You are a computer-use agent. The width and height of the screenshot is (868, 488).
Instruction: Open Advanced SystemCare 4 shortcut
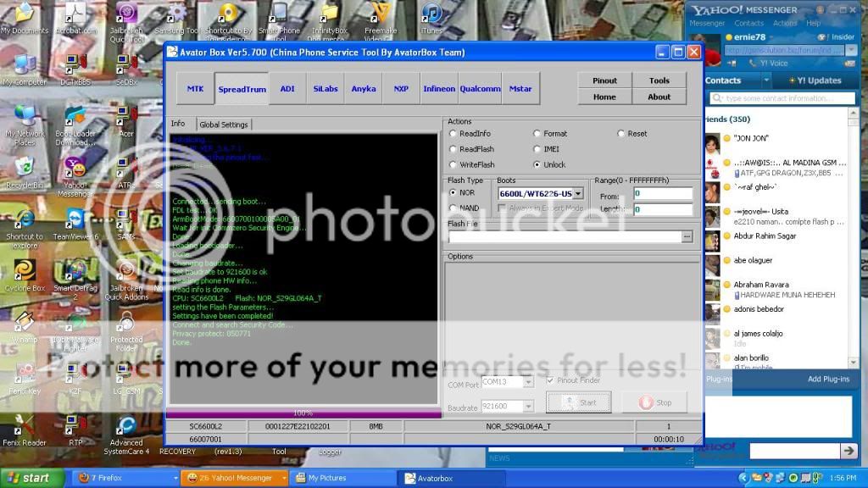pos(126,427)
